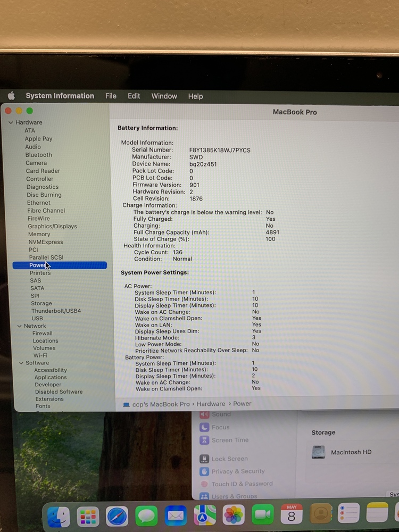The image size is (399, 532).
Task: Minimize System Information with yellow button
Action: tap(19, 111)
